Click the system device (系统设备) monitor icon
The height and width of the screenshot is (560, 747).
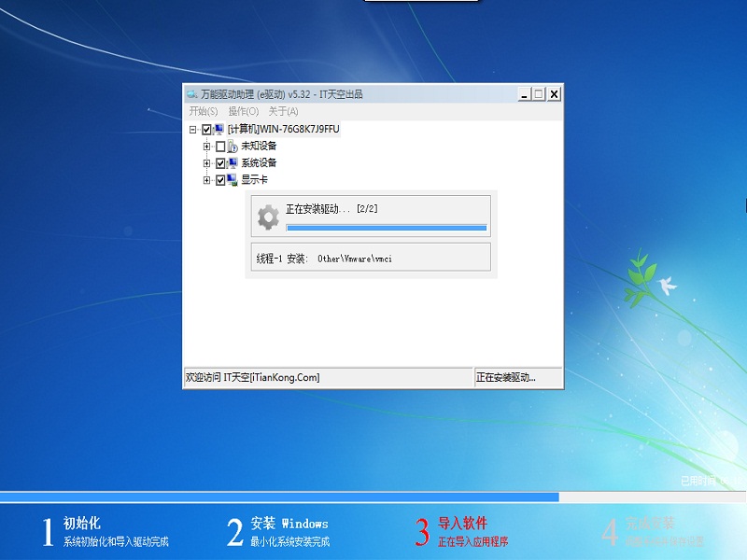tap(233, 163)
